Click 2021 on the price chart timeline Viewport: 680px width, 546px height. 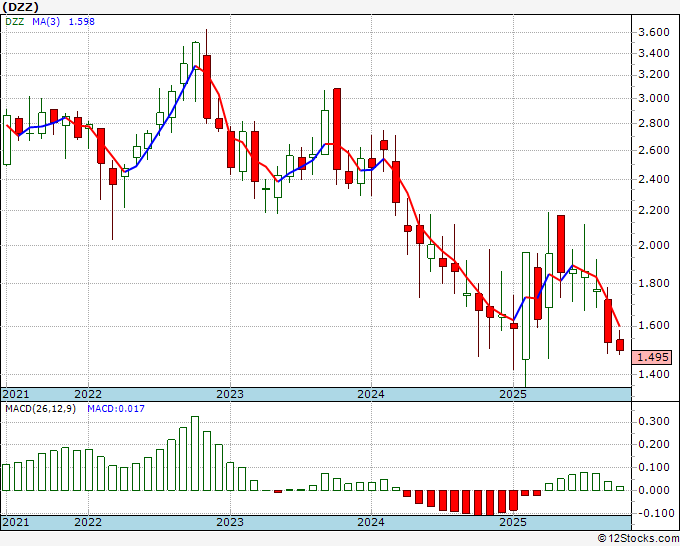point(16,394)
